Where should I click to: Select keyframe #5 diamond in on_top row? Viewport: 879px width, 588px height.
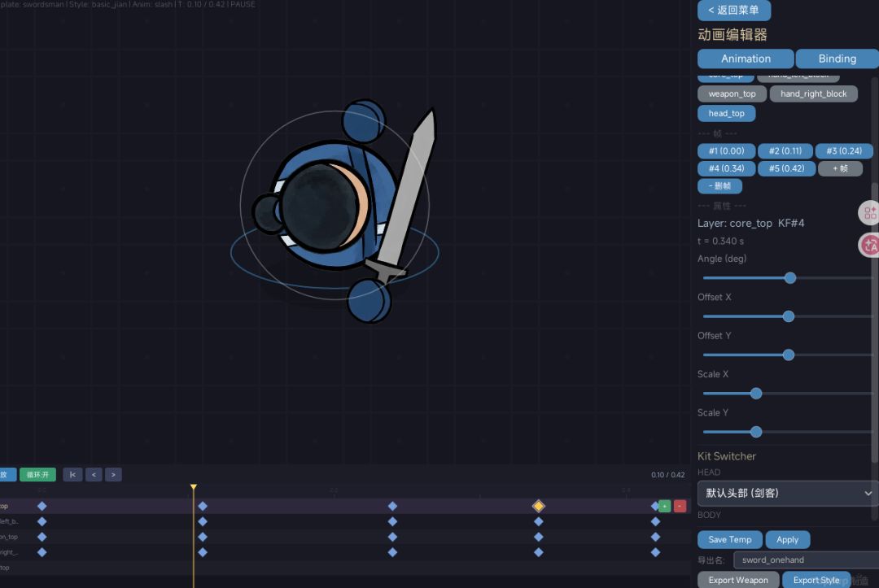tap(655, 537)
